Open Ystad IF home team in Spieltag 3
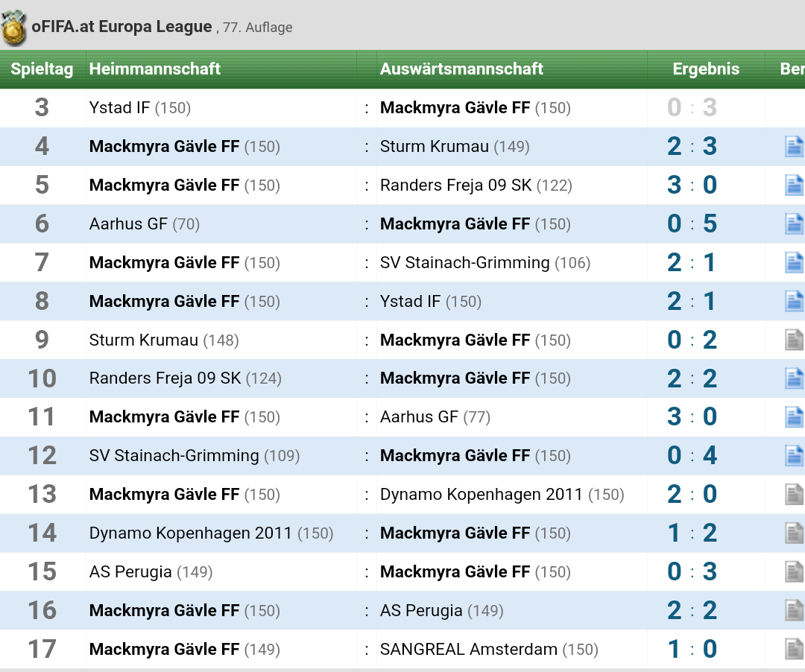Image resolution: width=805 pixels, height=672 pixels. click(x=119, y=108)
